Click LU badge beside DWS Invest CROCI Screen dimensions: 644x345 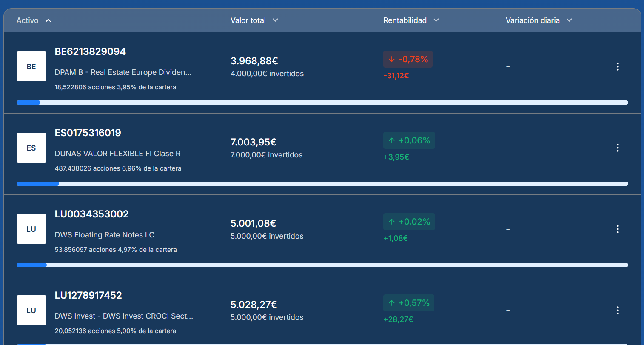pos(31,310)
